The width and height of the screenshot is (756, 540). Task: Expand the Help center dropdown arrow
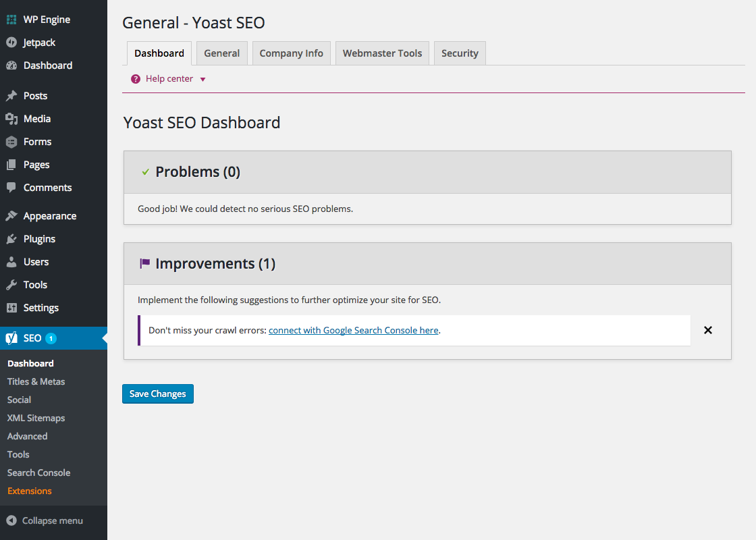(203, 80)
